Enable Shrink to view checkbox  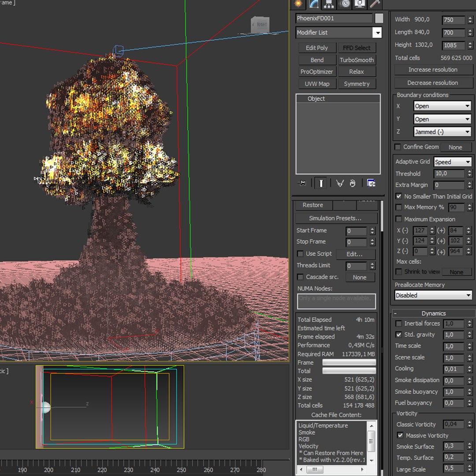tap(398, 271)
